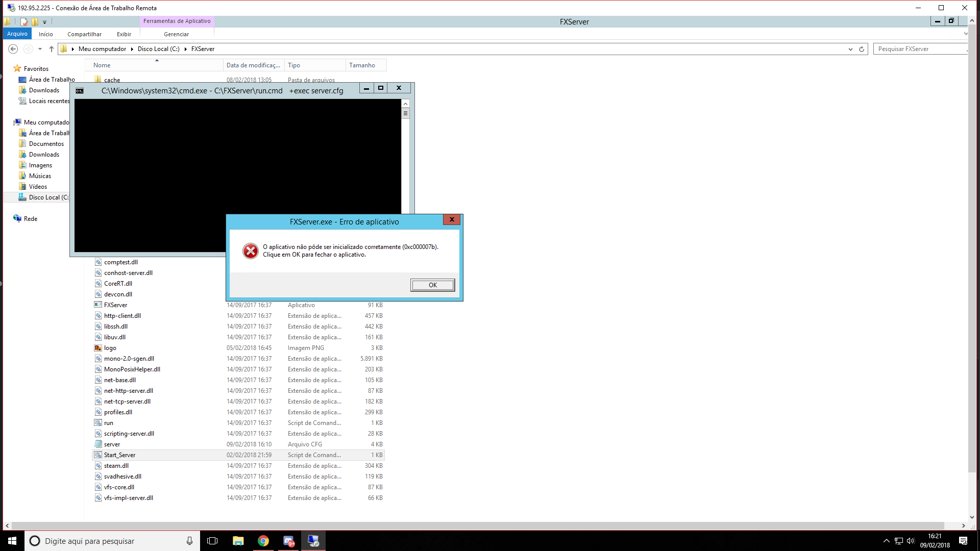980x551 pixels.
Task: Show hidden system tray icons
Action: [x=887, y=541]
